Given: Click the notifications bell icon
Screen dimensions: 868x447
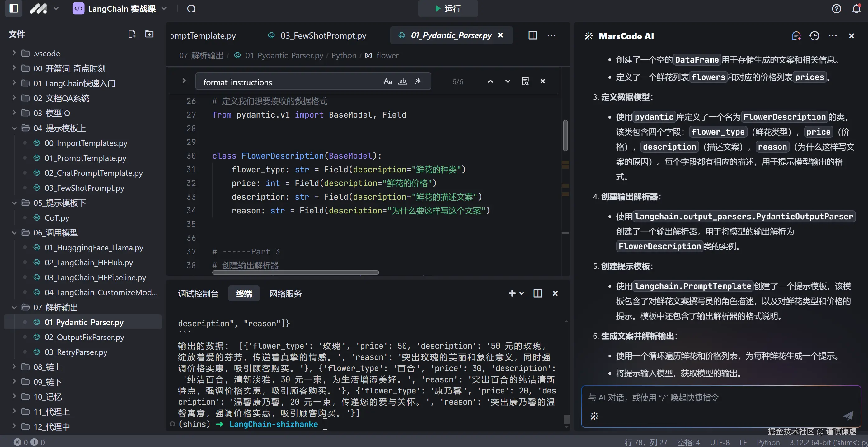Looking at the screenshot, I should [856, 9].
